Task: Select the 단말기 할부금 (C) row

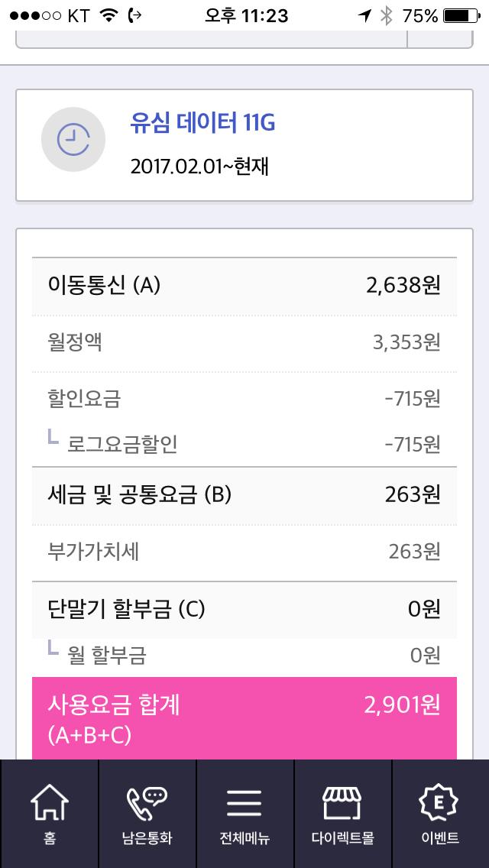Action: [x=244, y=610]
